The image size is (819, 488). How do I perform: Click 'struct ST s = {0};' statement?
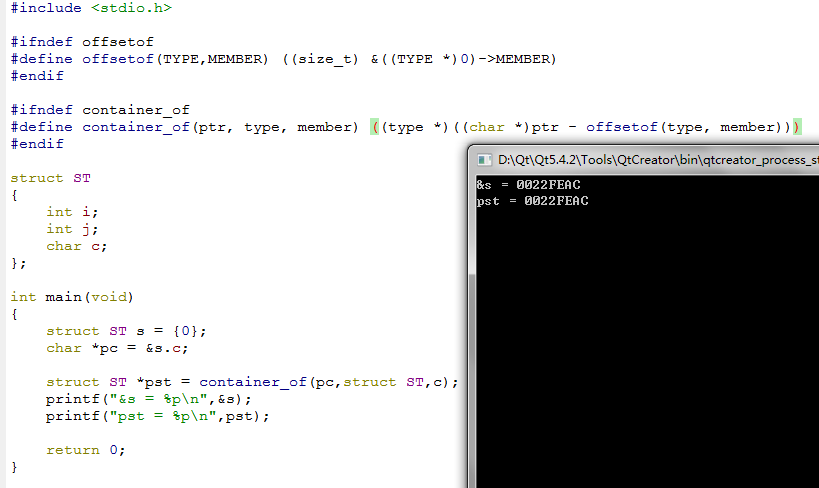126,331
